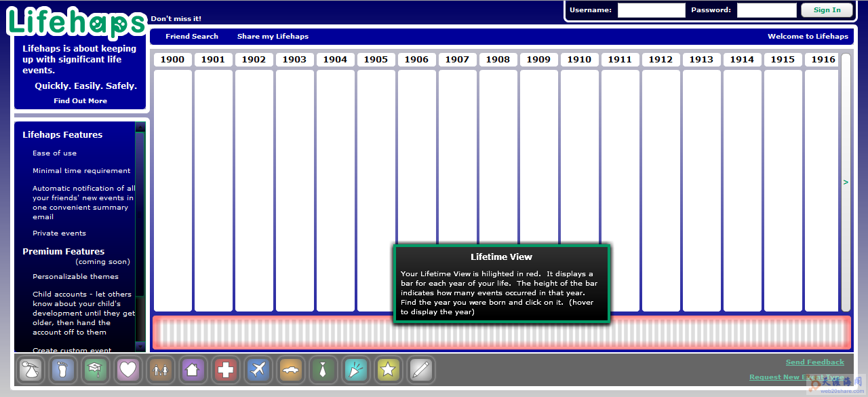Select the 1904 year header
868x397 pixels.
pyautogui.click(x=335, y=60)
